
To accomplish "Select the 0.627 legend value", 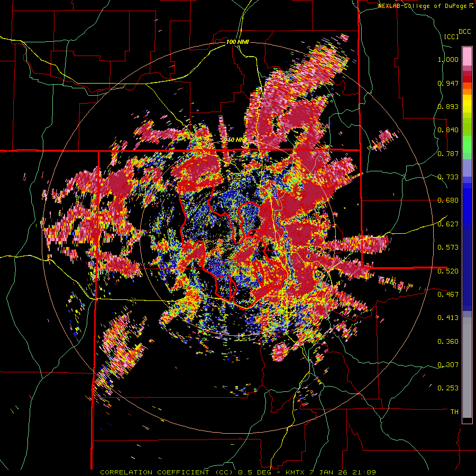I will [x=448, y=224].
